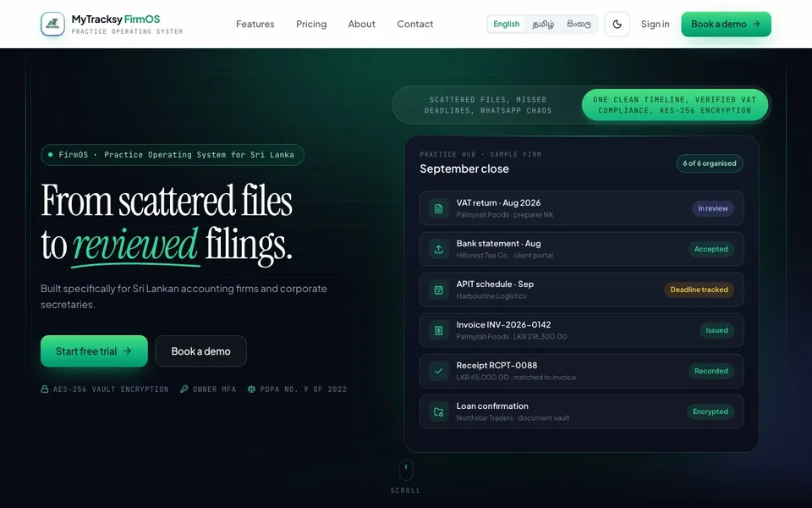Click the green word 'reviewed' in the headline
Screen dimensions: 812x508
tap(135, 244)
